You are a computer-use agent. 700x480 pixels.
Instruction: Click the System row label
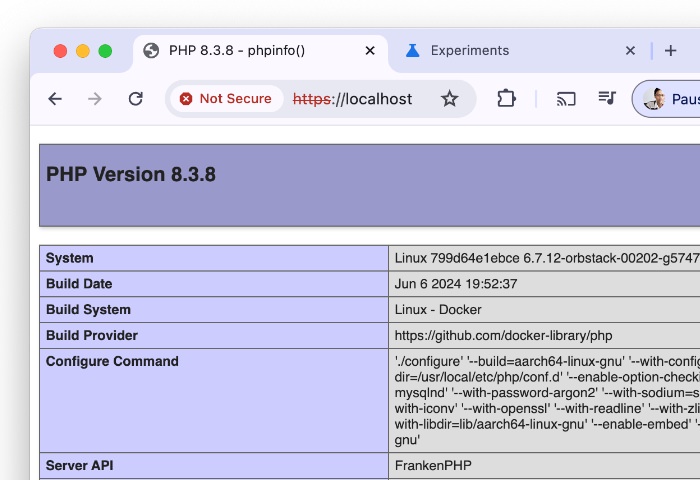coord(70,258)
